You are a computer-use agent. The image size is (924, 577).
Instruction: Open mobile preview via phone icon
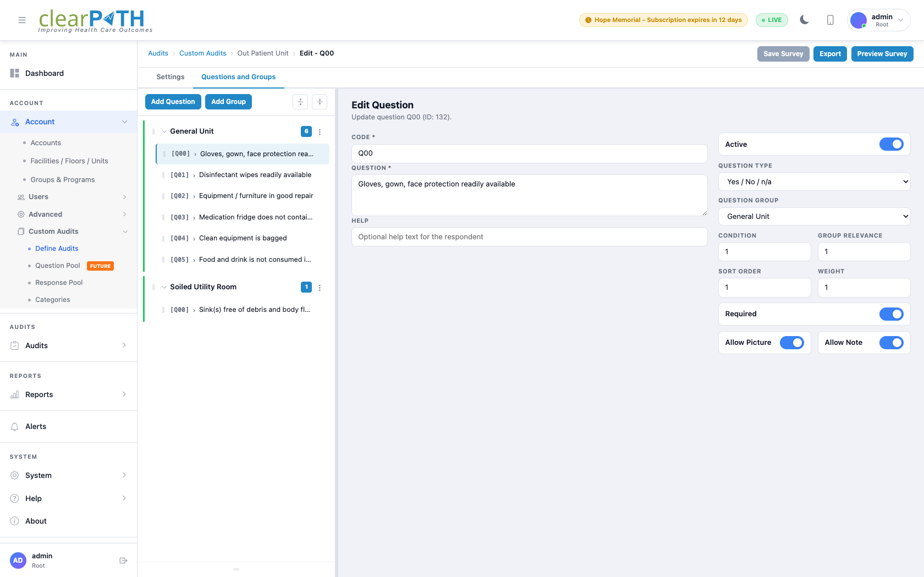tap(830, 19)
